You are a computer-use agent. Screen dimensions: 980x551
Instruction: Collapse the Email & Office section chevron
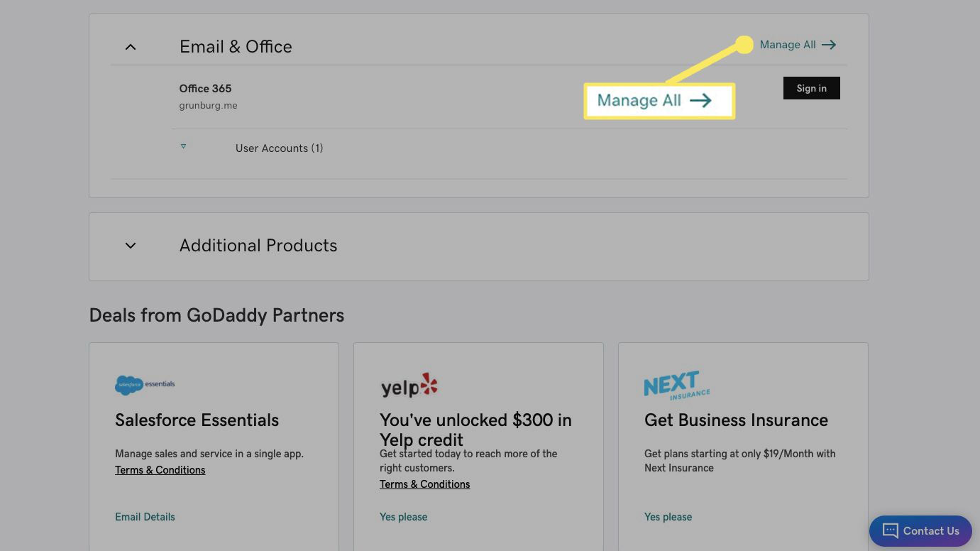pos(131,47)
